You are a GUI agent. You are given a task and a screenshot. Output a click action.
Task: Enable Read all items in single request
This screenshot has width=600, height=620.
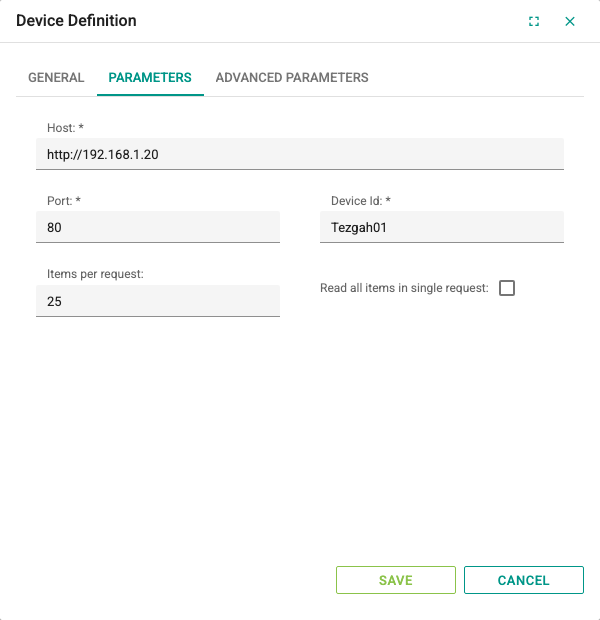[x=507, y=288]
